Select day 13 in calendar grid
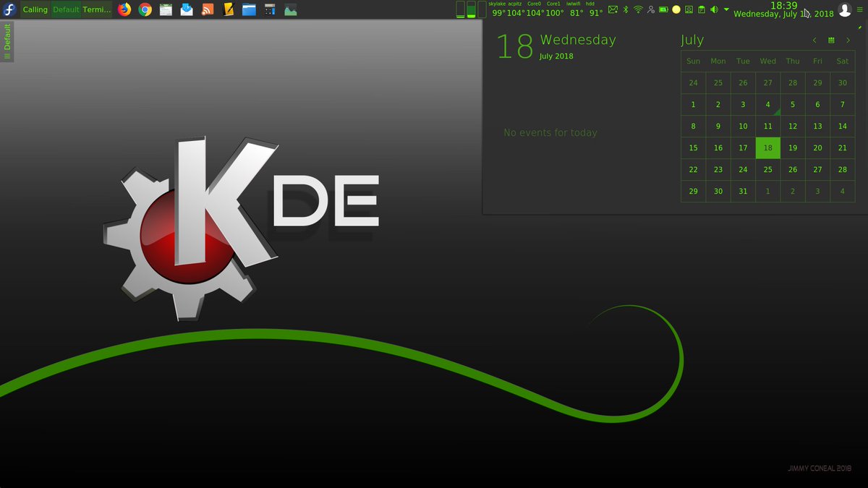 817,127
